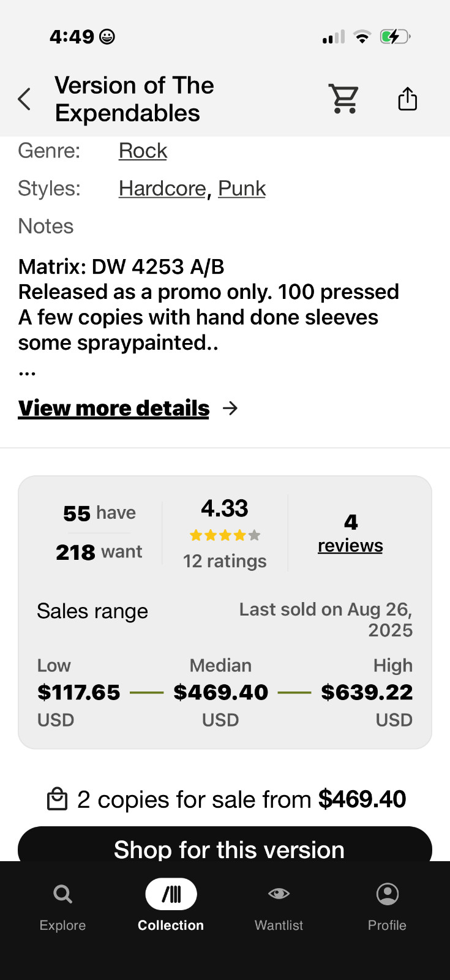Screen dimensions: 450x980
Task: Open the Hardcore style link
Action: click(162, 189)
